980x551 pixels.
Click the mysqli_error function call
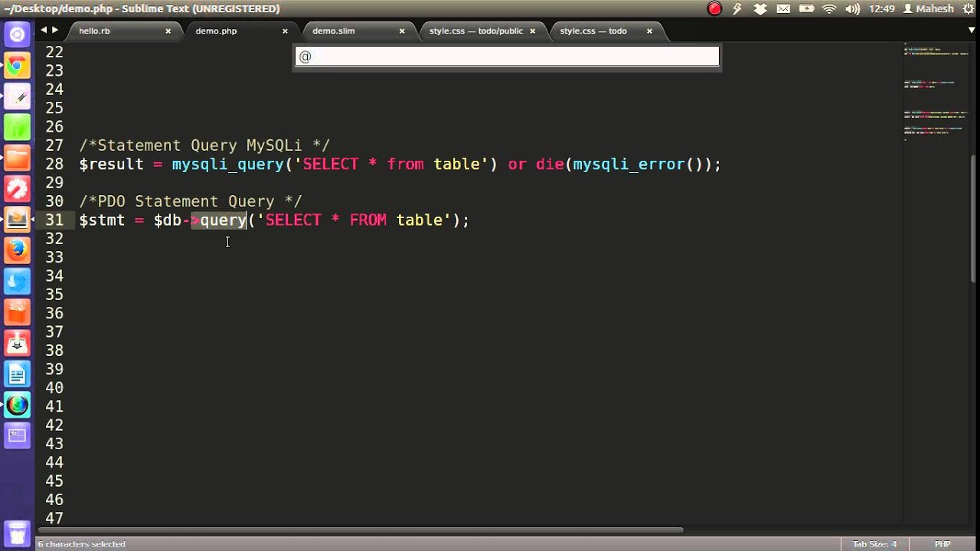pos(629,165)
